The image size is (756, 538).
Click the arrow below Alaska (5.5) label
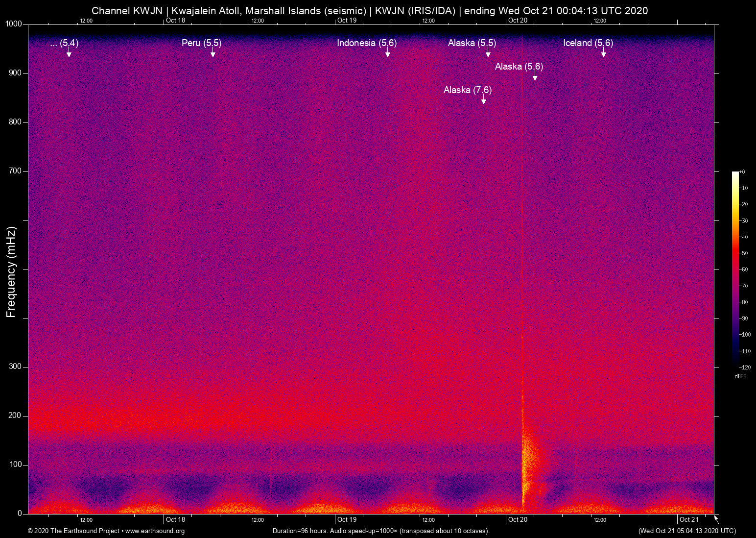(488, 53)
